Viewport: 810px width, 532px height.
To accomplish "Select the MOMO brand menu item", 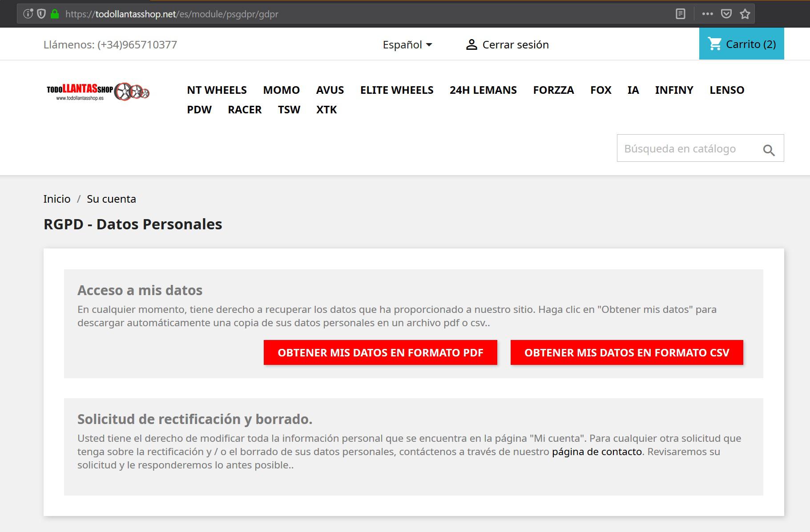I will click(x=281, y=90).
